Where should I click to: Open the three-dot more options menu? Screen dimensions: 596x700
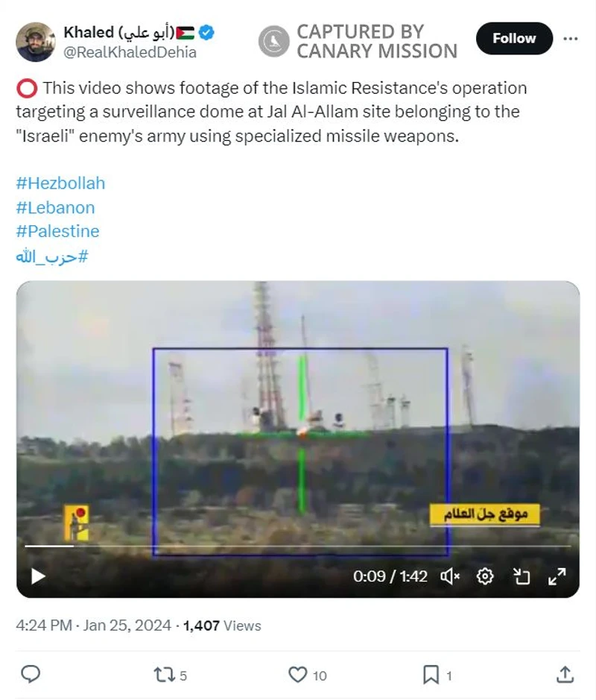point(571,39)
